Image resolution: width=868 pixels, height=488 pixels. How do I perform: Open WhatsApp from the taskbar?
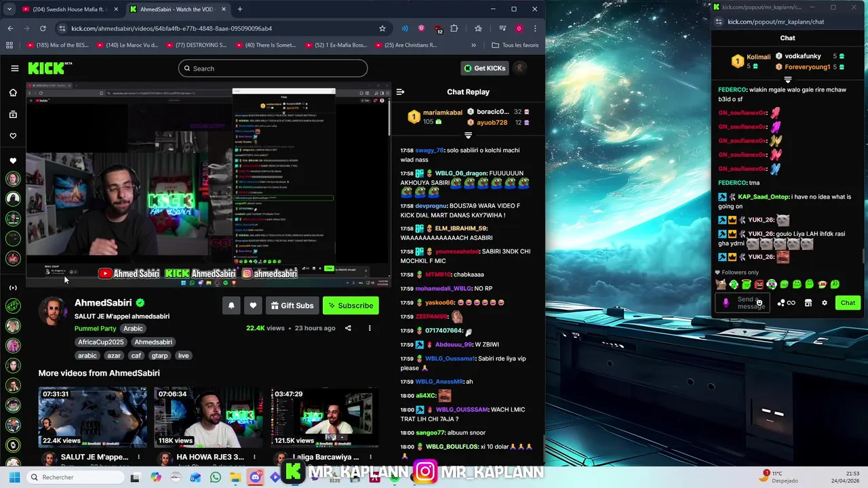pos(216,477)
